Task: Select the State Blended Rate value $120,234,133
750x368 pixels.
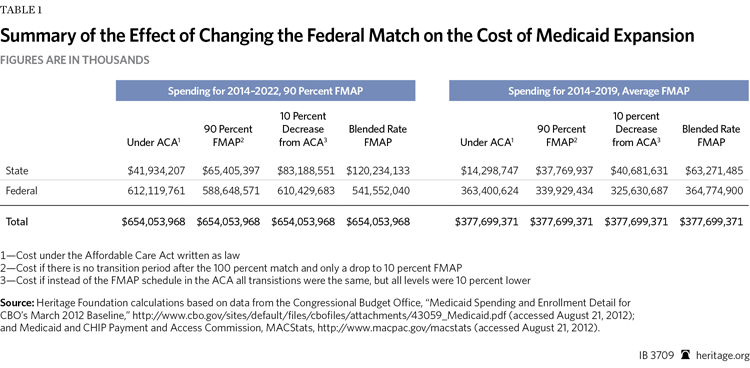Action: [378, 170]
